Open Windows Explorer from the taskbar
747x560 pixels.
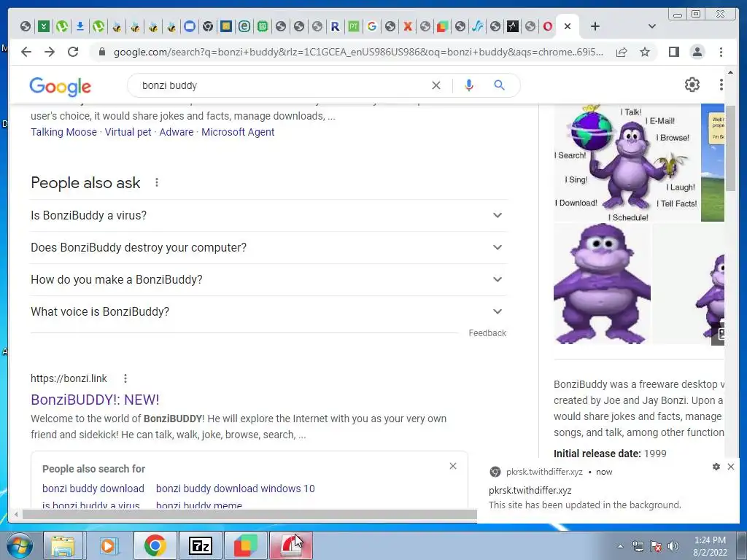tap(63, 545)
